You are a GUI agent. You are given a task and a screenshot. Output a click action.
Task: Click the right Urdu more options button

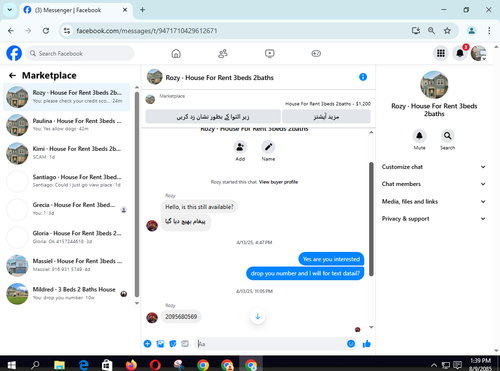[x=326, y=117]
